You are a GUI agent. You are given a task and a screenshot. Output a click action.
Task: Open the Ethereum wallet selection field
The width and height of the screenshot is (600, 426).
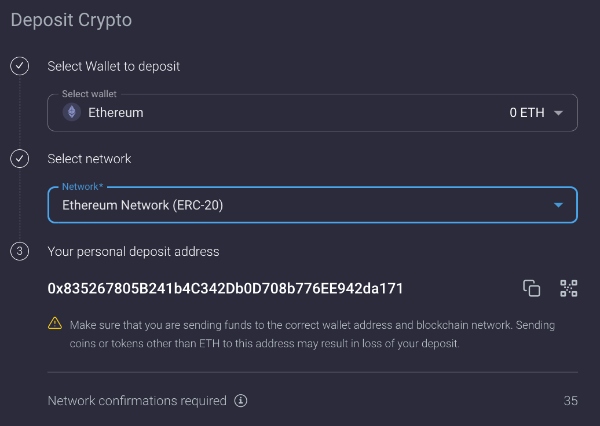pyautogui.click(x=313, y=113)
